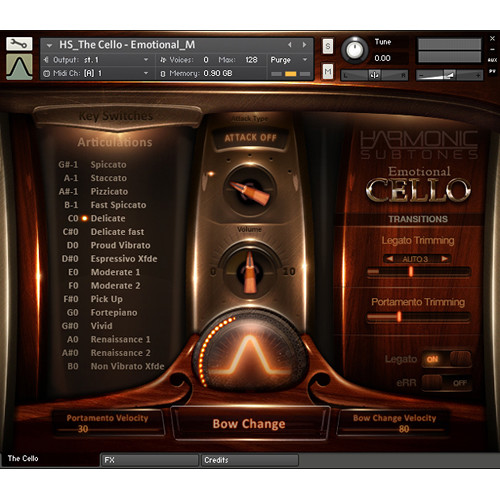This screenshot has height=500, width=500.
Task: Select the Fortepiano articulation
Action: (x=114, y=313)
